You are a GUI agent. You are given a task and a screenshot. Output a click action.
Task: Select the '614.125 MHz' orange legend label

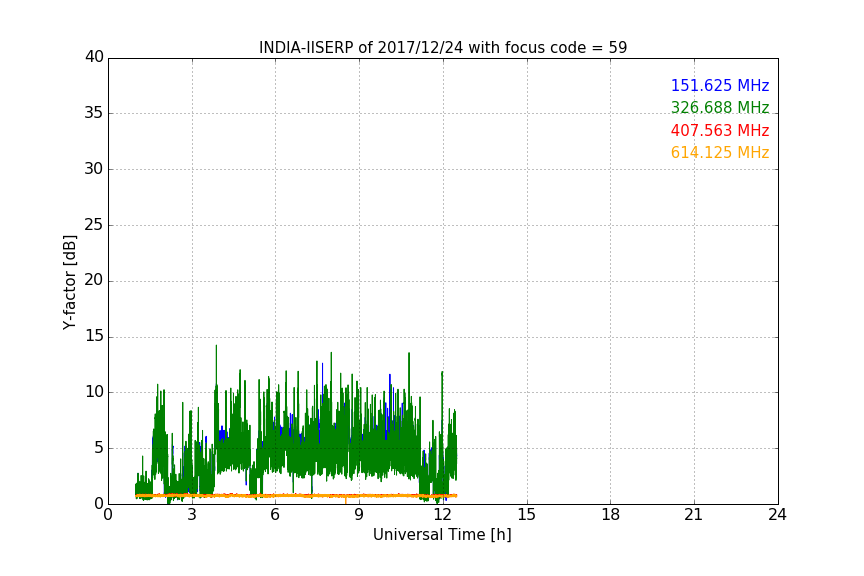pos(720,153)
